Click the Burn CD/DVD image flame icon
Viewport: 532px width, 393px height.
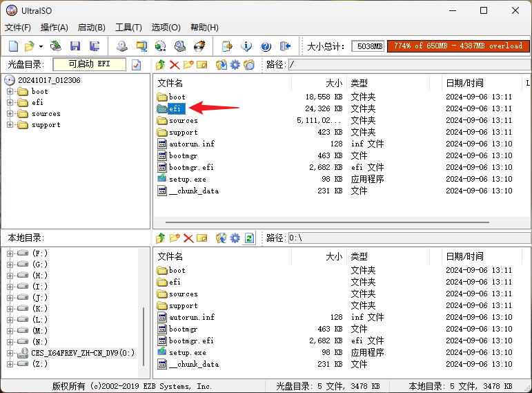pyautogui.click(x=199, y=46)
